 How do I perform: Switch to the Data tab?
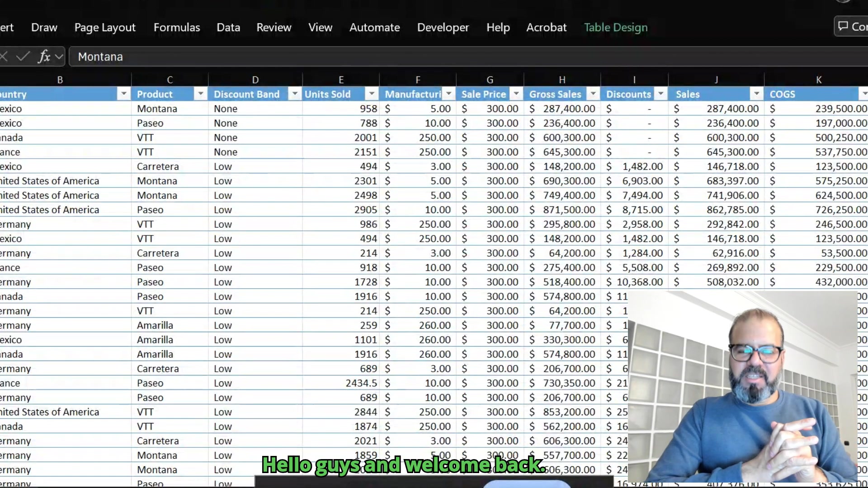228,28
